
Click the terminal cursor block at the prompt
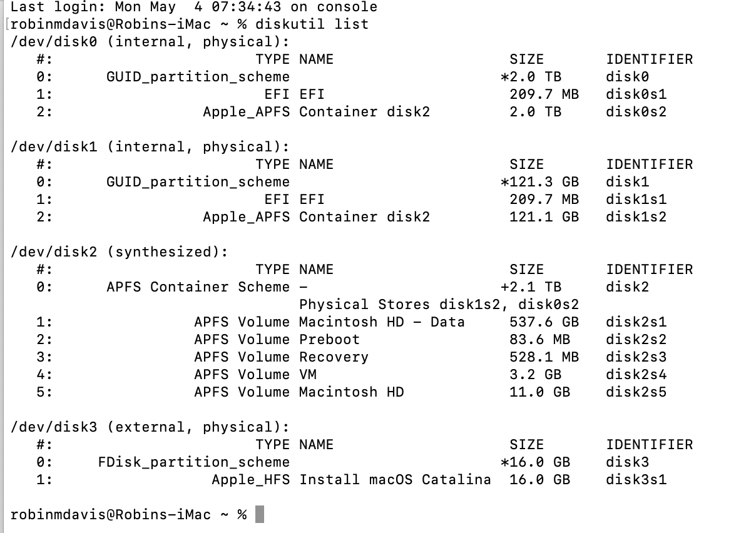click(x=260, y=515)
